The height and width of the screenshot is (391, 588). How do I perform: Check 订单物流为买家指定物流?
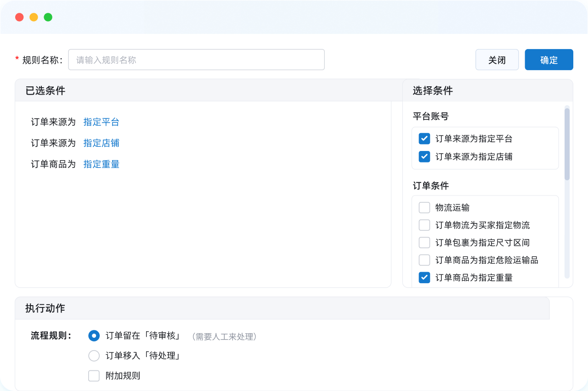424,225
